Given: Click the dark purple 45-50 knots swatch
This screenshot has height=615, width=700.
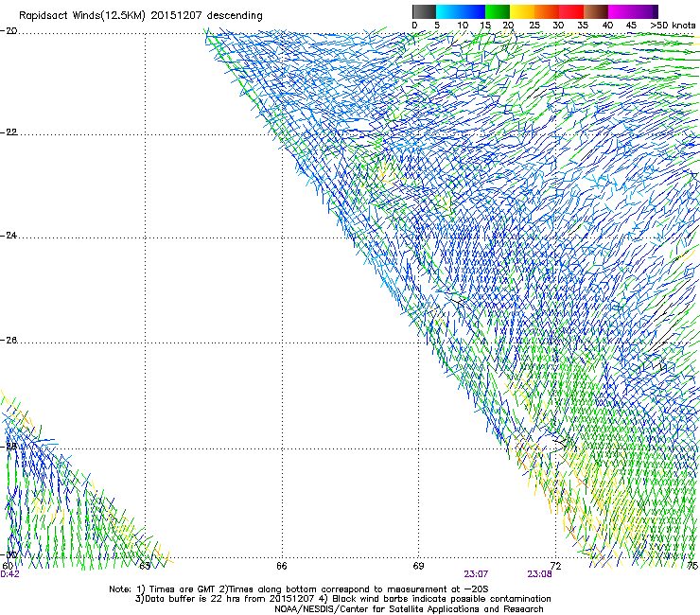Looking at the screenshot, I should 645,11.
